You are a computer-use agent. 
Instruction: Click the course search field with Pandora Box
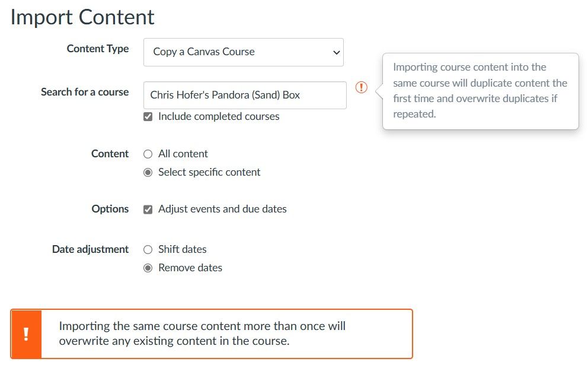click(x=244, y=95)
